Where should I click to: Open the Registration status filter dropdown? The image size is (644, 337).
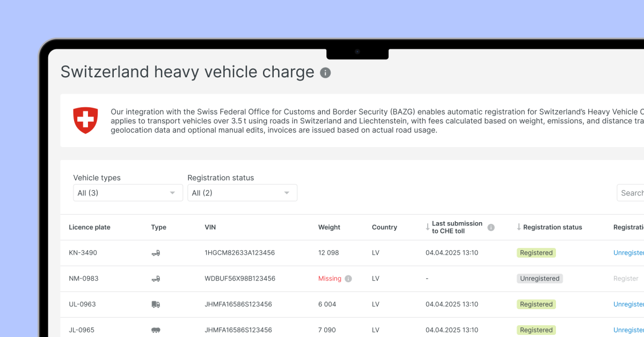pyautogui.click(x=242, y=193)
